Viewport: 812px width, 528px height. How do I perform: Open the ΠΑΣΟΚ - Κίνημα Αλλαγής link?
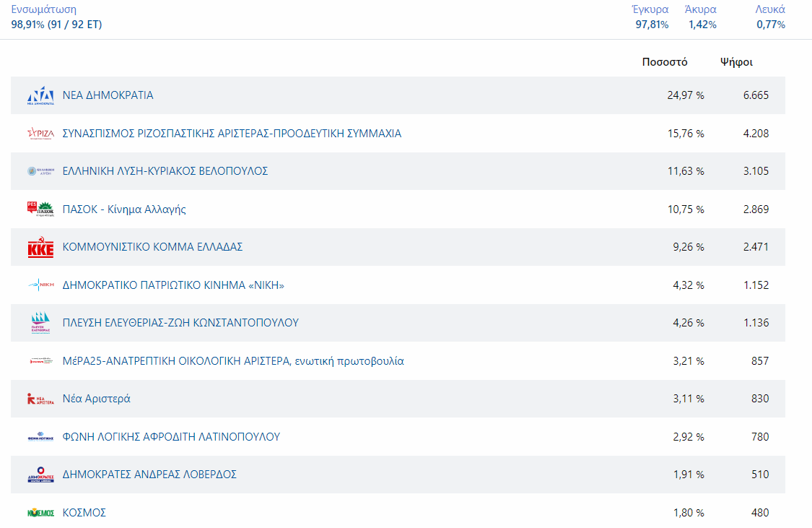point(124,209)
